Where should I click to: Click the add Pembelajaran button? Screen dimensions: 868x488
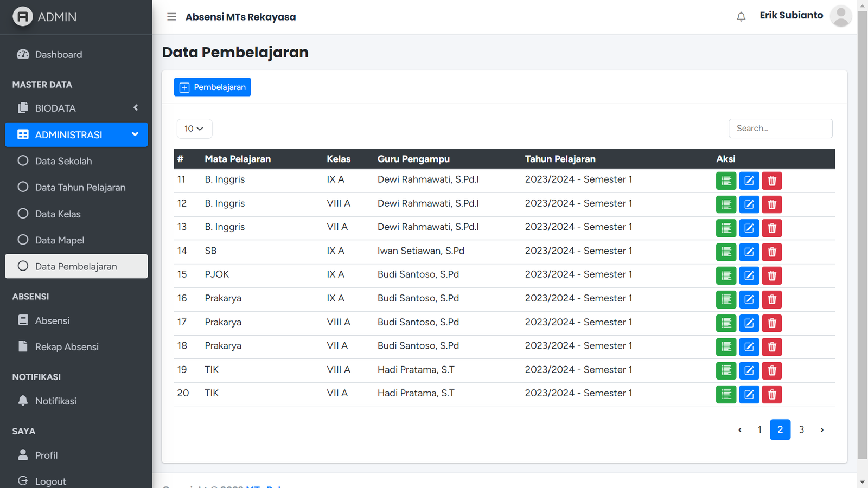point(212,87)
